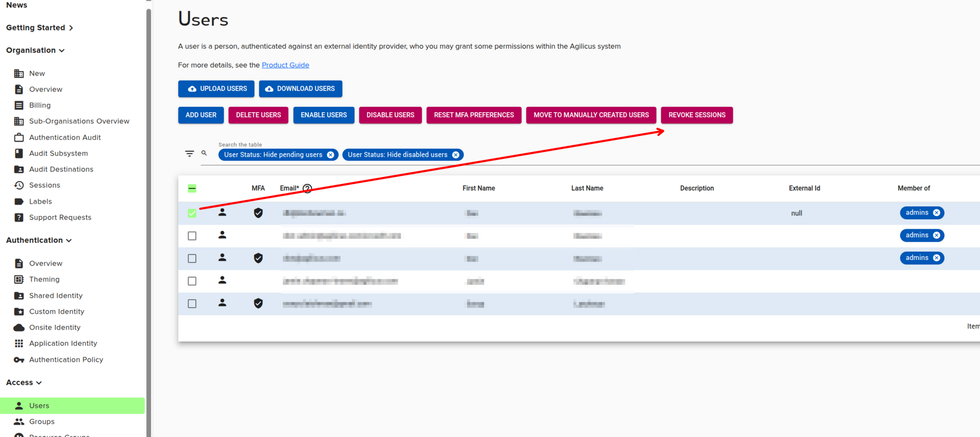Click the MFA shield icon in first row
The image size is (980, 437).
click(x=258, y=213)
